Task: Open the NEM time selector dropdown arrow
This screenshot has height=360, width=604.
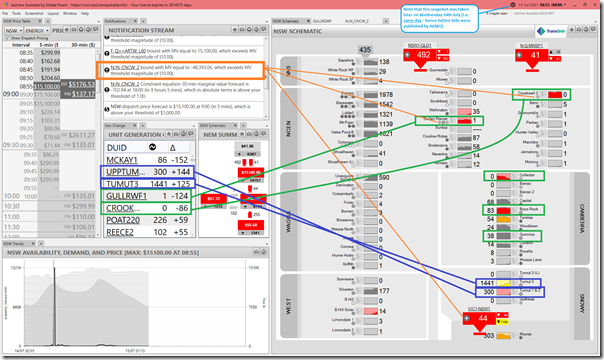Action: (565, 5)
